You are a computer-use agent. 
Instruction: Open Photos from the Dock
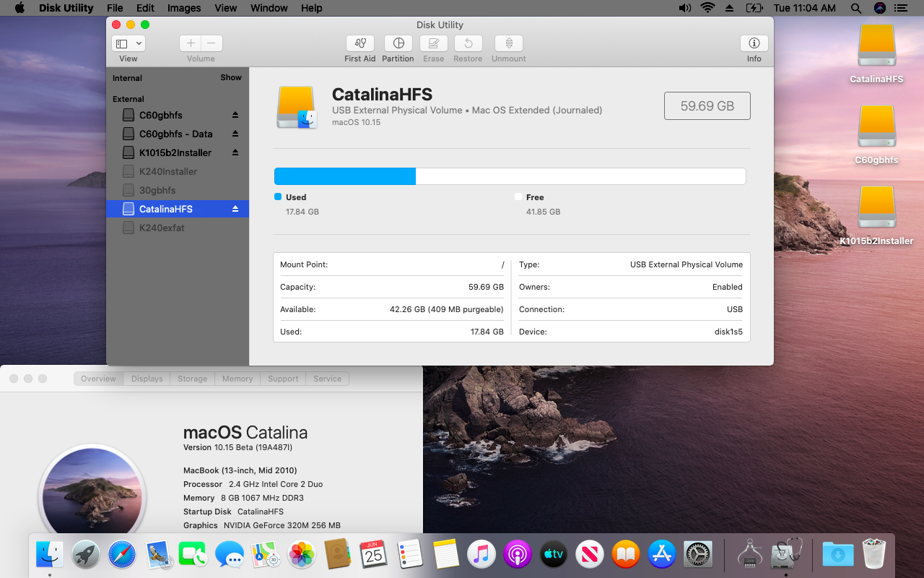302,554
